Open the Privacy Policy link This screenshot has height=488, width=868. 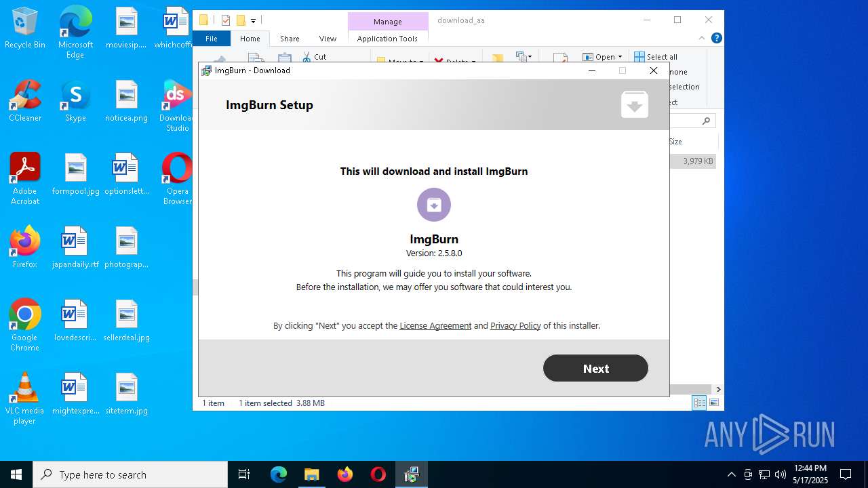tap(515, 326)
